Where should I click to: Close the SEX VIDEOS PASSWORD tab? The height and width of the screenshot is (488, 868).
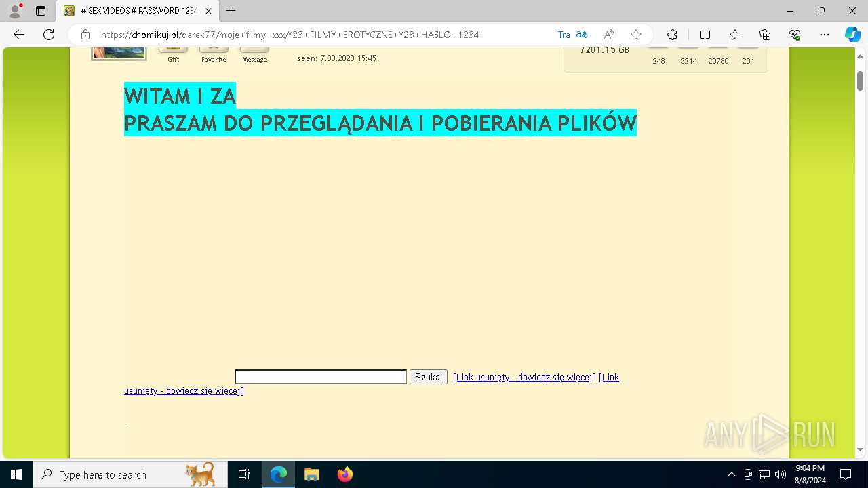tap(209, 11)
